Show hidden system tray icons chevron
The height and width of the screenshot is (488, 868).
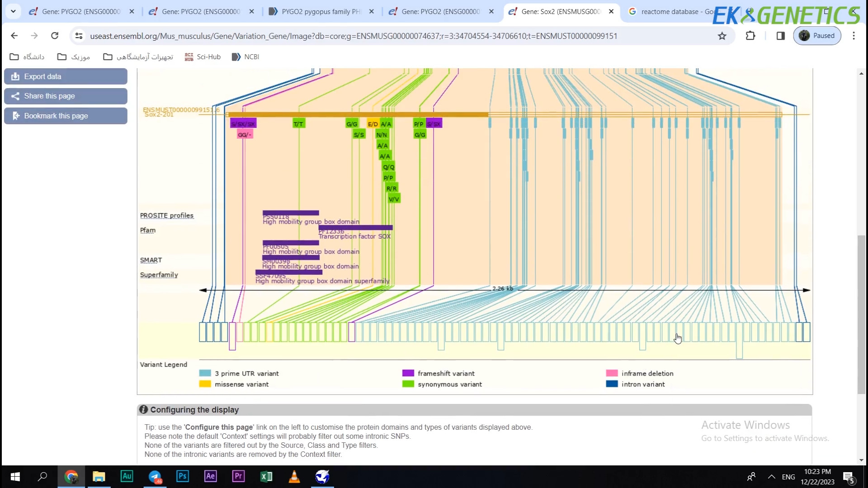pyautogui.click(x=771, y=477)
